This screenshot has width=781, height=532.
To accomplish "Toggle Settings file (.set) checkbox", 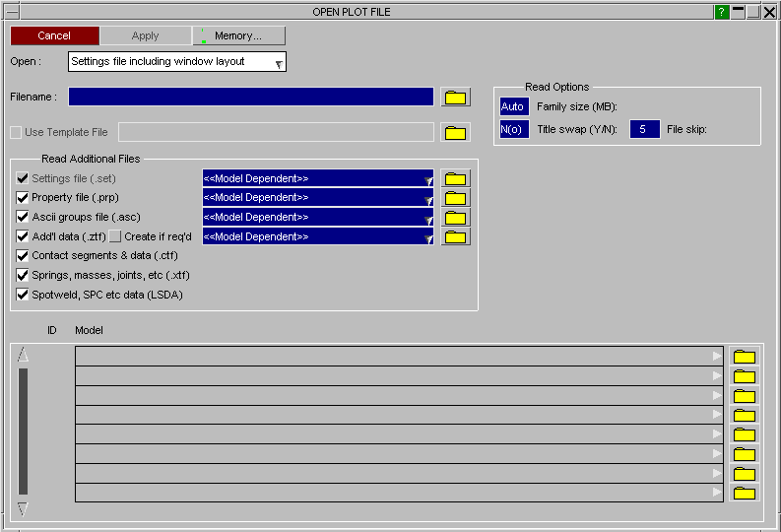I will [22, 178].
